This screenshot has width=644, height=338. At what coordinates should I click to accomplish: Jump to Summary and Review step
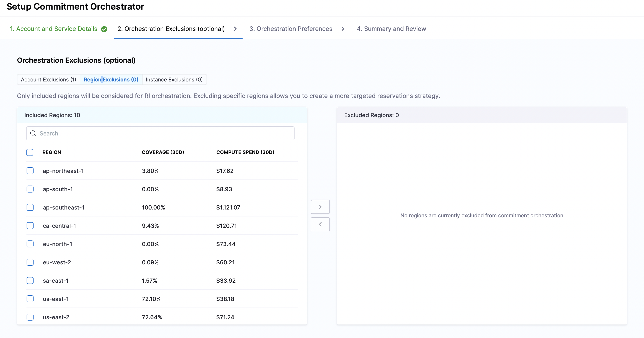click(391, 29)
